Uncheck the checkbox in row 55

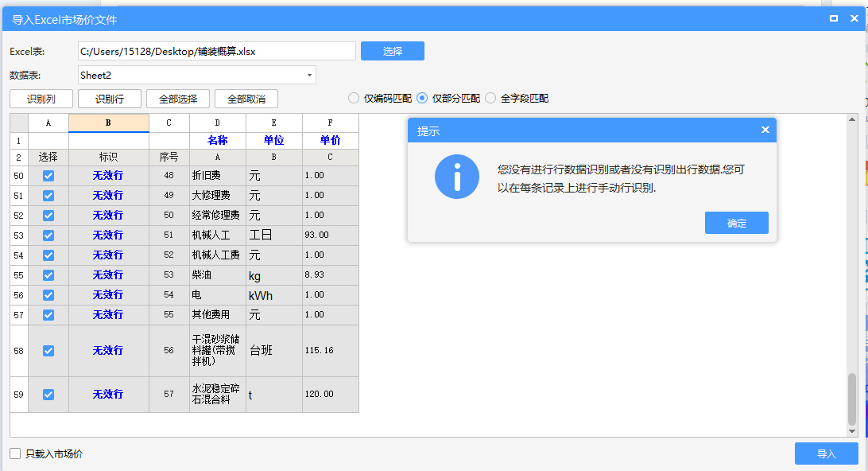pos(48,275)
